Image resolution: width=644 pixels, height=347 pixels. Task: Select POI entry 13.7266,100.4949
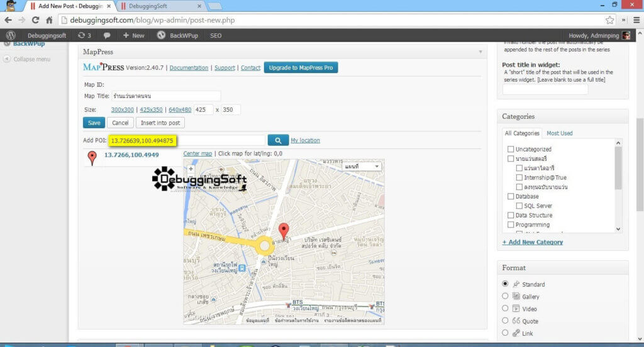(131, 155)
